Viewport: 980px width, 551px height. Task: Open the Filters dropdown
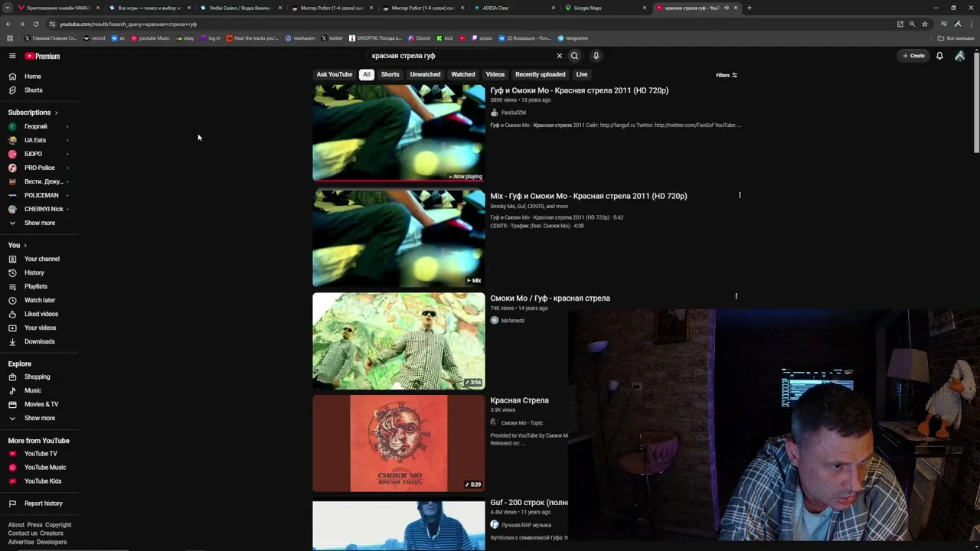(x=727, y=75)
